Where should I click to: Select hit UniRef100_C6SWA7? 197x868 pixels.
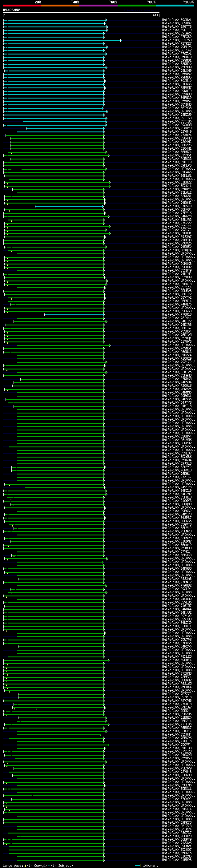click(x=177, y=23)
